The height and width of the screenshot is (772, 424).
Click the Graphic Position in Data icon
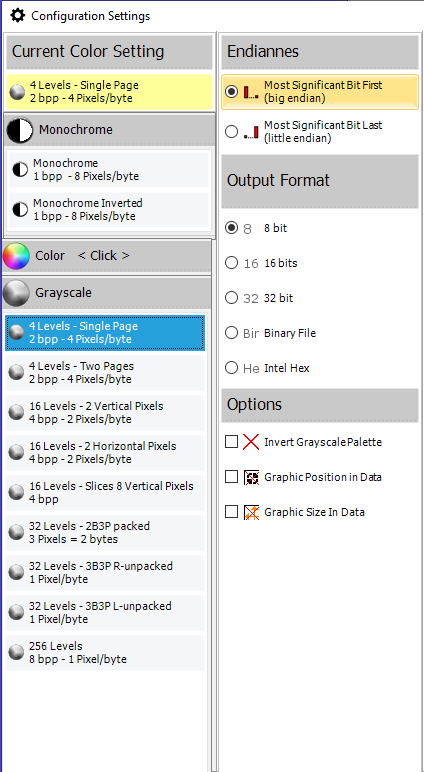coord(251,477)
